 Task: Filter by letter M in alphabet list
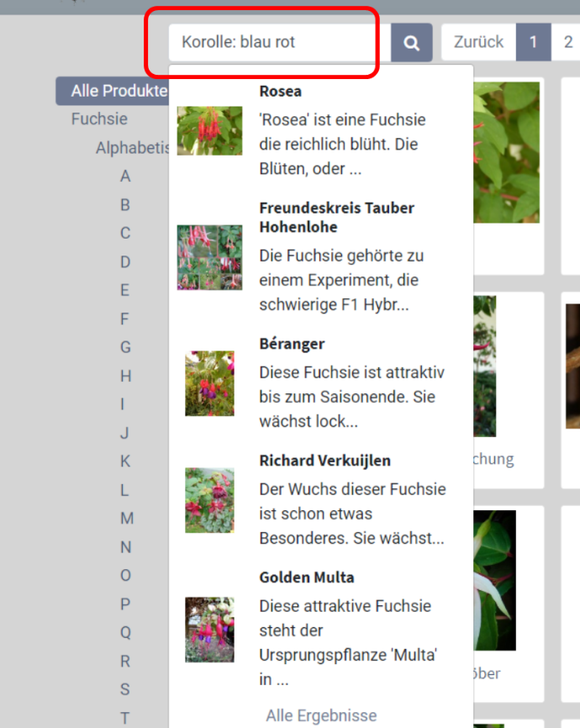pos(127,518)
